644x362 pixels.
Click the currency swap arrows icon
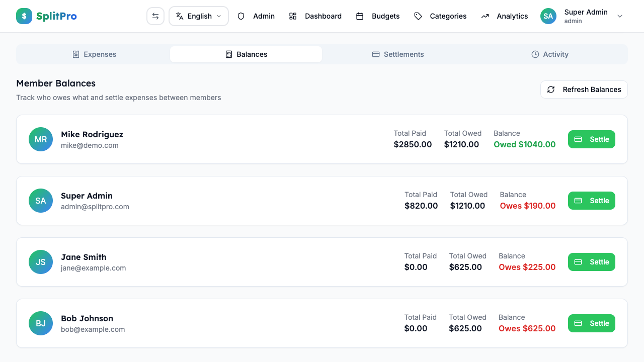(x=155, y=16)
